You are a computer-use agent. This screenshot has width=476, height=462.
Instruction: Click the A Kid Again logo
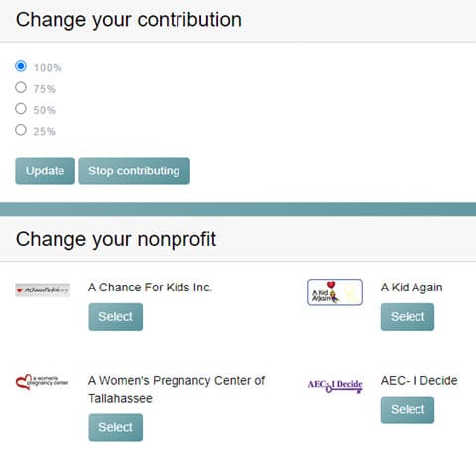pyautogui.click(x=335, y=292)
